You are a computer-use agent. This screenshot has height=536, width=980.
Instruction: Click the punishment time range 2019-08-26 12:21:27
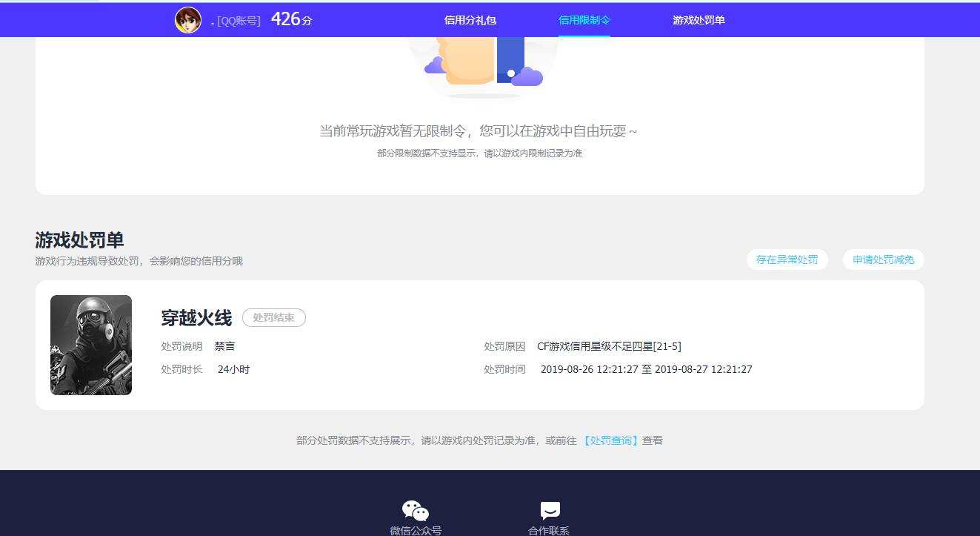pyautogui.click(x=646, y=369)
